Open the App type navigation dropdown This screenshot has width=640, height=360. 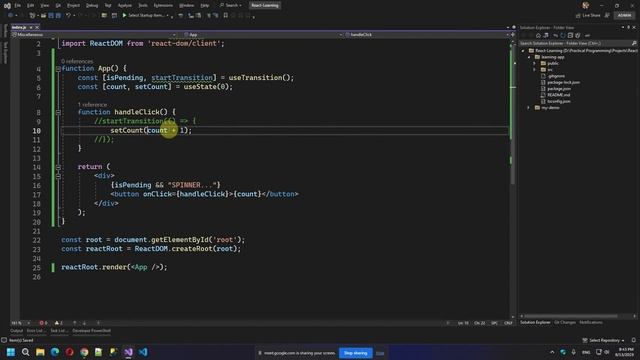pos(263,35)
